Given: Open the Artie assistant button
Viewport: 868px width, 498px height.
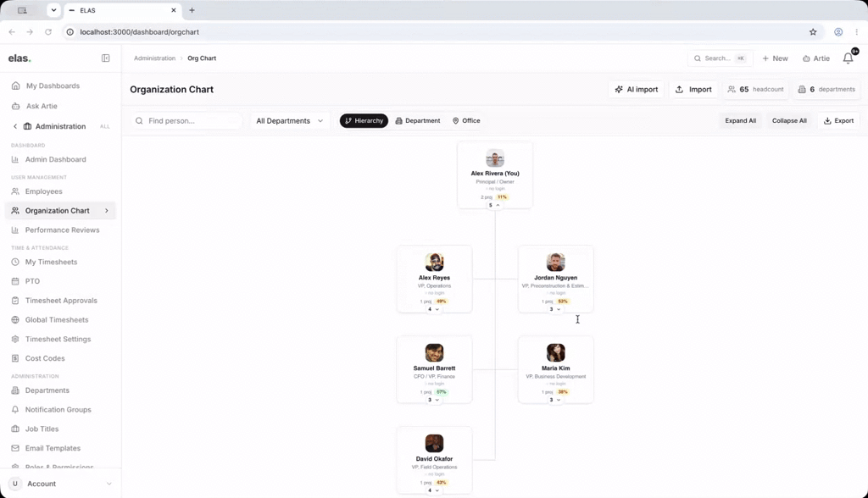Looking at the screenshot, I should 816,58.
